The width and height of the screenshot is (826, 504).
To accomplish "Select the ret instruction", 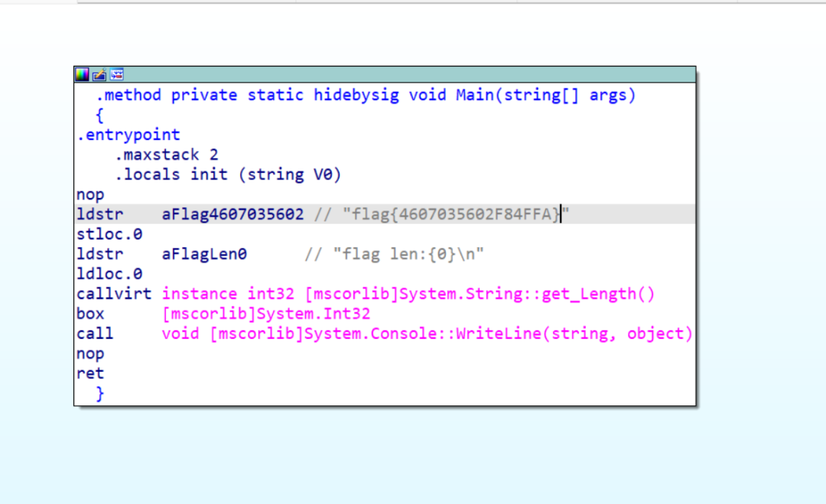I will point(90,374).
